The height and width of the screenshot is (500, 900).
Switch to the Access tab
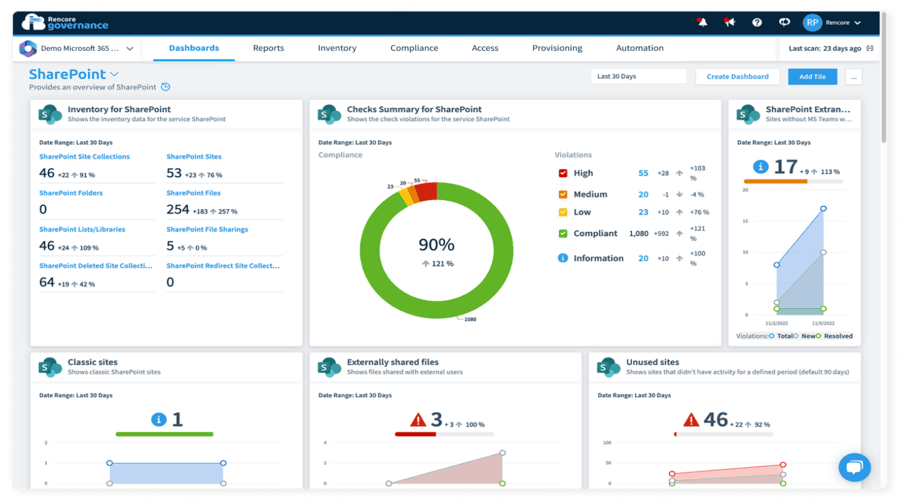[x=485, y=48]
